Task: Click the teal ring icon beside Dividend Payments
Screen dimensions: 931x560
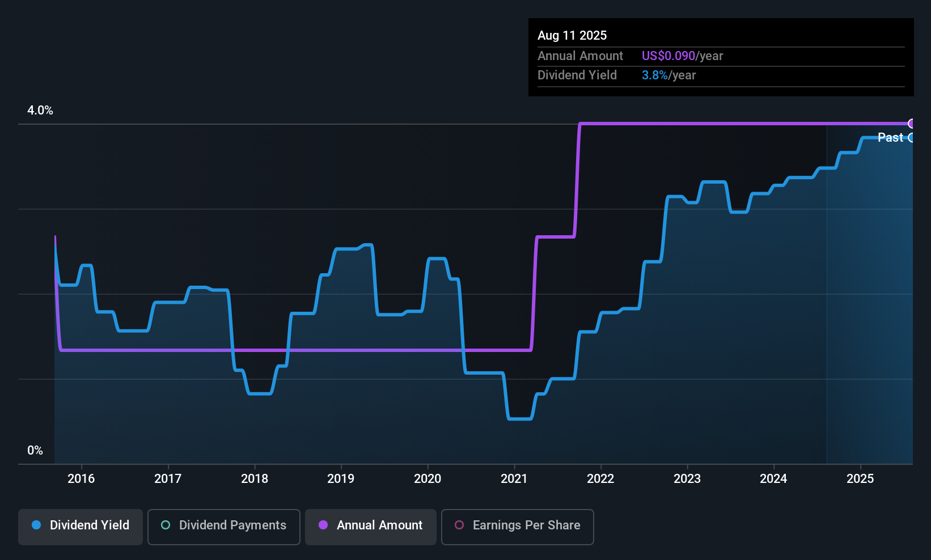Action: pos(166,525)
